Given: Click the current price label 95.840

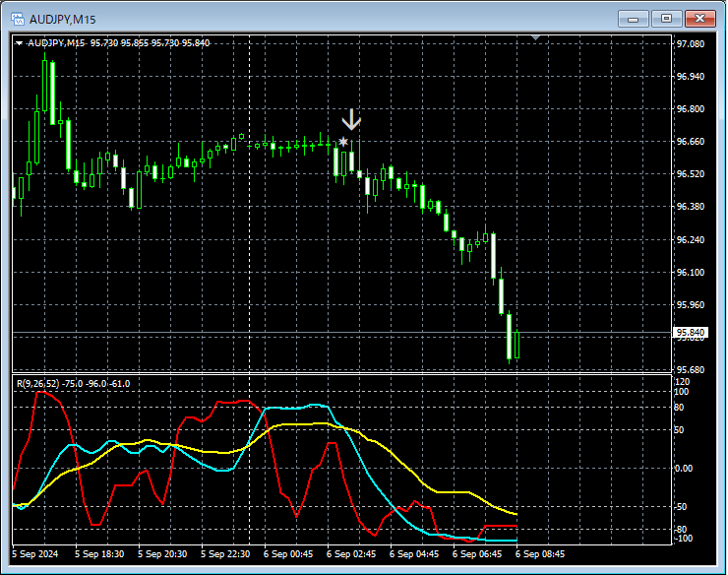Looking at the screenshot, I should (x=690, y=333).
